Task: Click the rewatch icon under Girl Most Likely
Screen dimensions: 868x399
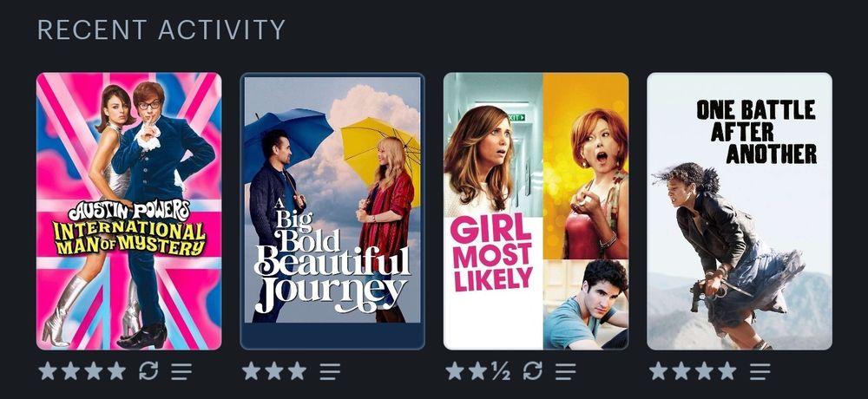Action: click(x=533, y=370)
